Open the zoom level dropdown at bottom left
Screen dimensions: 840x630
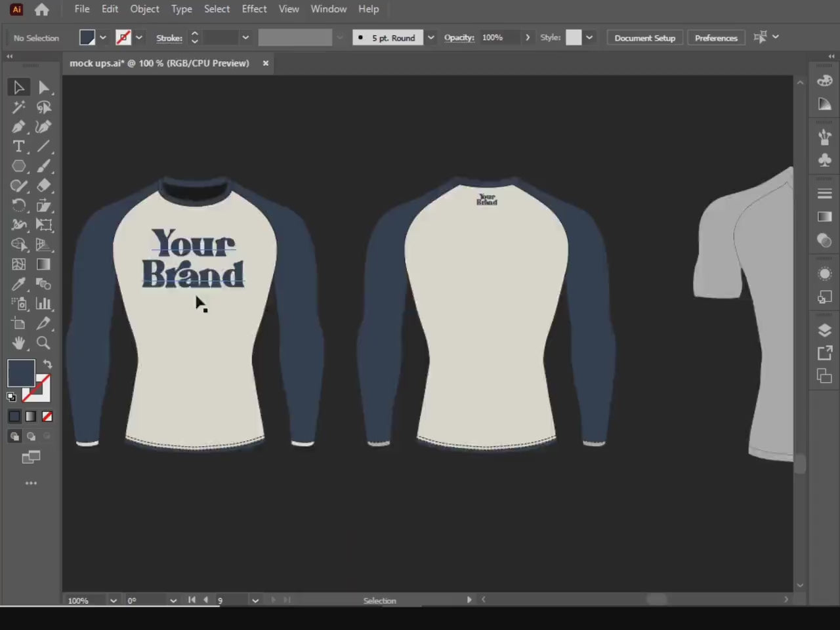point(113,600)
